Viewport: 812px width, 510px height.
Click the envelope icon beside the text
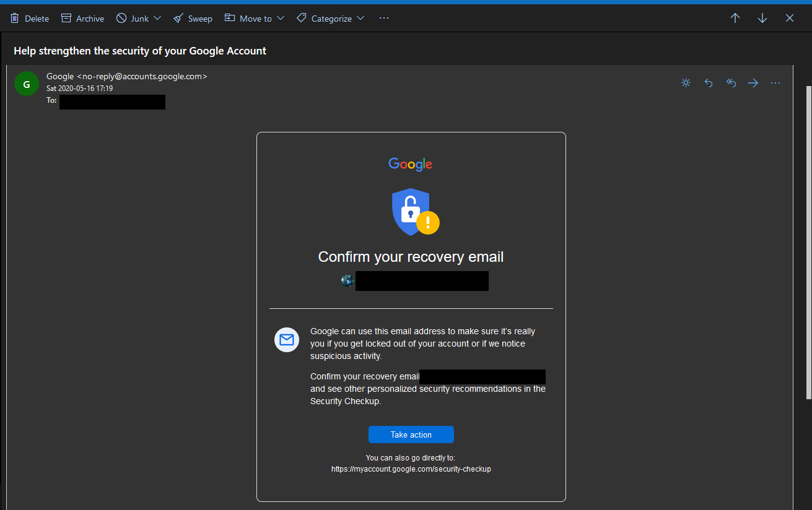coord(287,340)
